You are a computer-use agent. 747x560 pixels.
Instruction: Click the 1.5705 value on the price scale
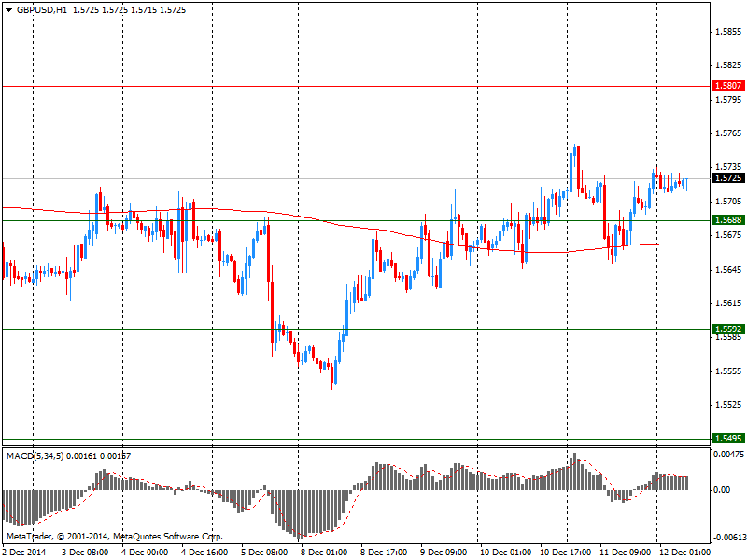[728, 202]
